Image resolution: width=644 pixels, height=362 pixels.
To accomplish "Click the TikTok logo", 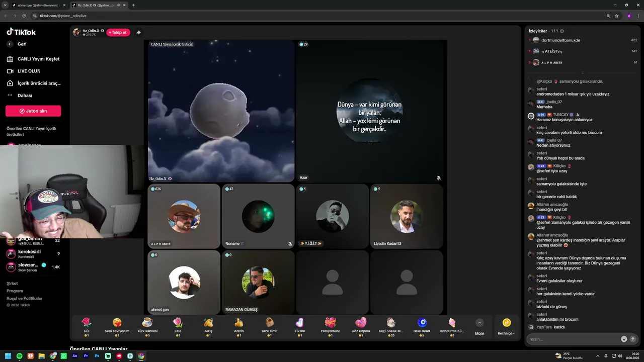I will 21,32.
